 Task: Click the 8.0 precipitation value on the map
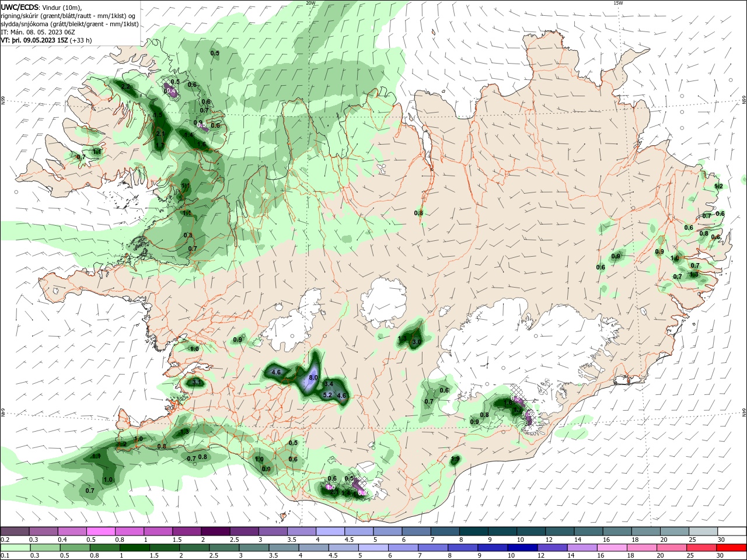313,378
